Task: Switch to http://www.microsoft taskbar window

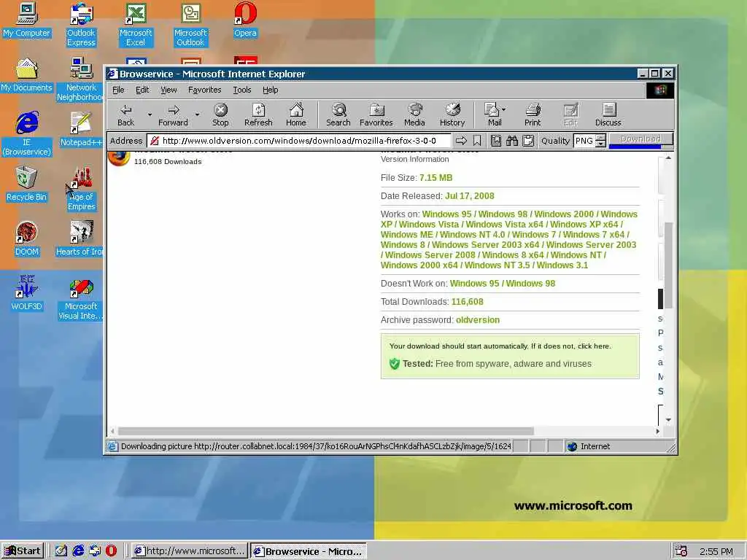Action: pyautogui.click(x=190, y=551)
